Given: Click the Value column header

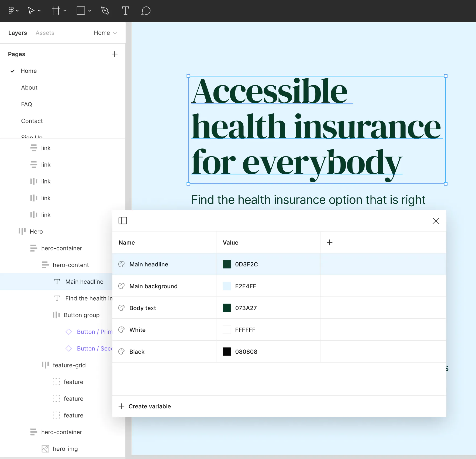Looking at the screenshot, I should (230, 242).
